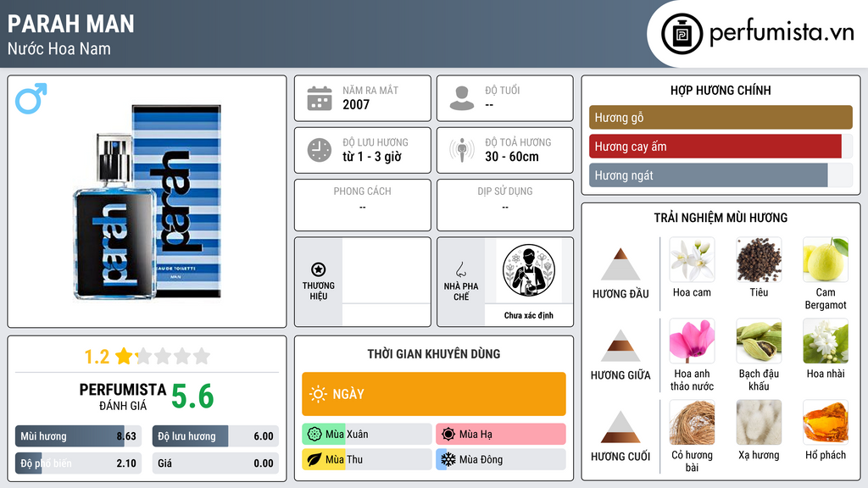
Task: Open the Cỏ hương bài note image
Action: [692, 423]
